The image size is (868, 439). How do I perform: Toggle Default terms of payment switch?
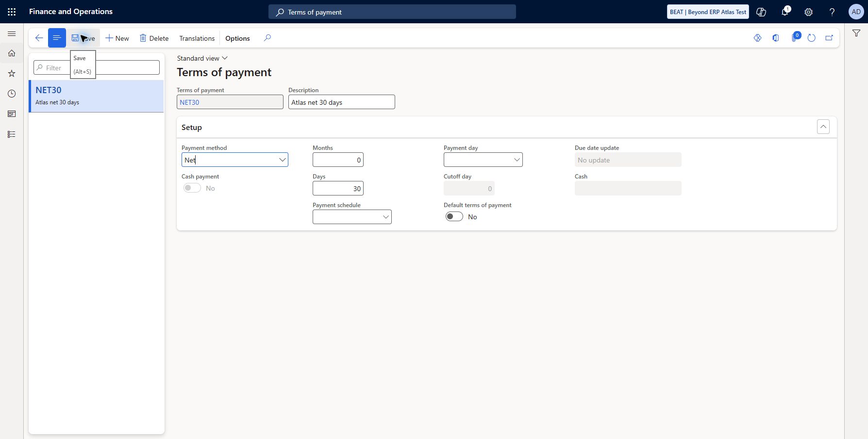pyautogui.click(x=454, y=217)
